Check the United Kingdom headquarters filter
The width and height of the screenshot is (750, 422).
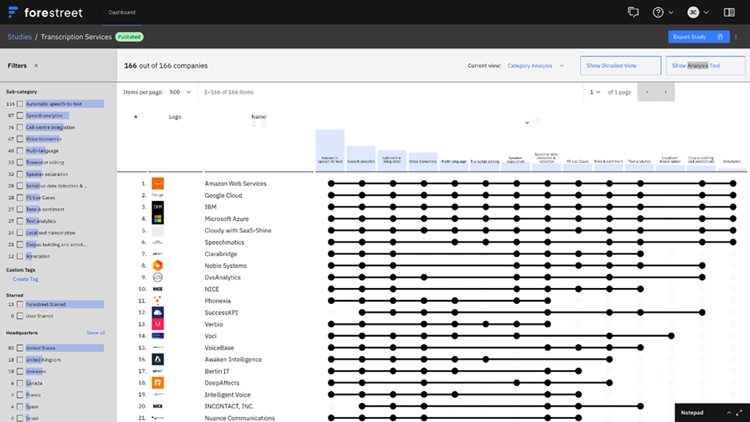20,360
